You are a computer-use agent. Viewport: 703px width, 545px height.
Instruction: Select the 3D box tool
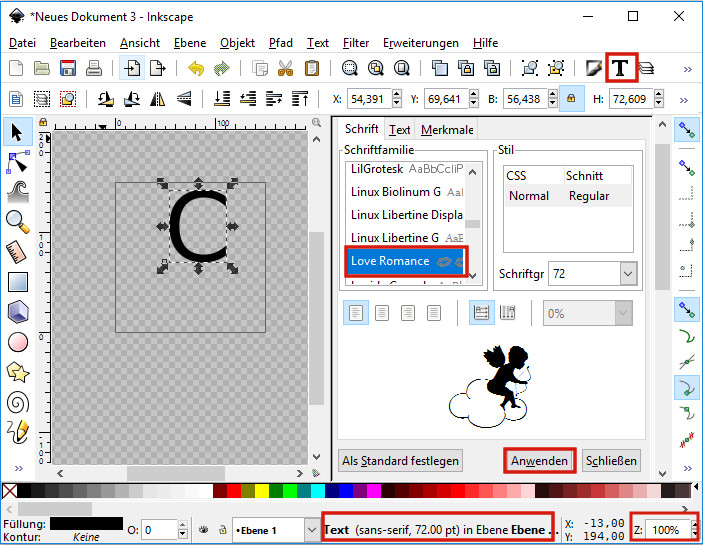[17, 312]
